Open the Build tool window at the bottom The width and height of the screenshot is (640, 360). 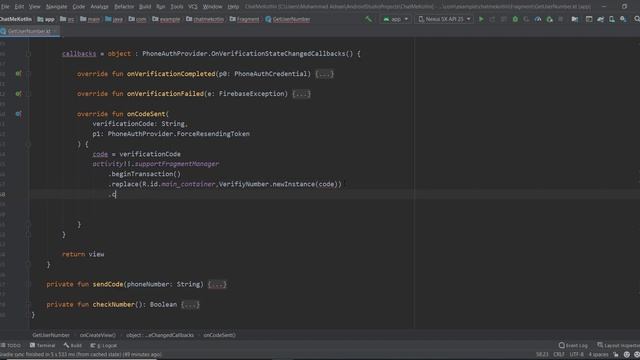[73, 345]
